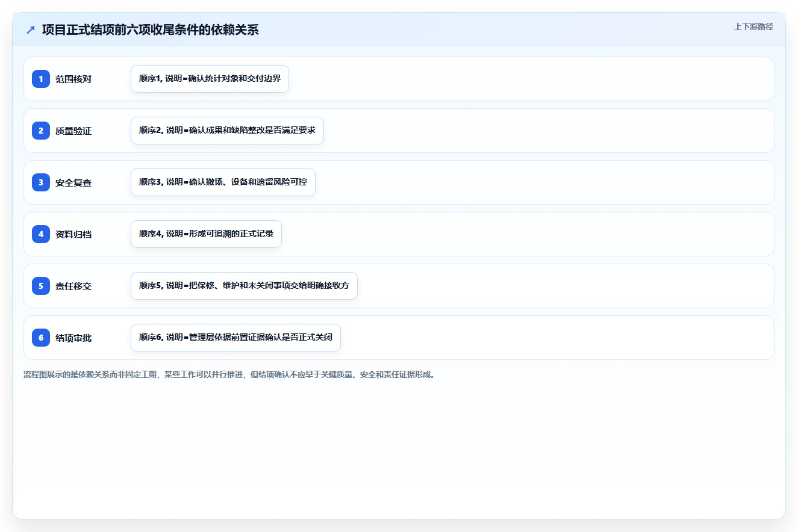Viewport: 798px width, 532px height.
Task: Click the 范围核对 step label
Action: [x=73, y=79]
